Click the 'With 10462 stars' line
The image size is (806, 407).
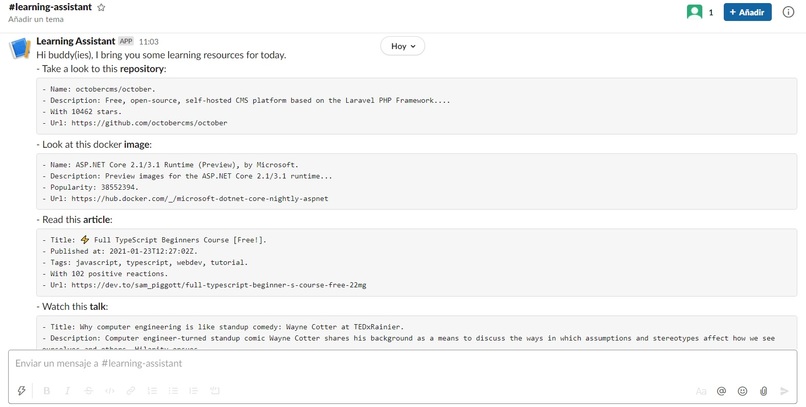(82, 112)
